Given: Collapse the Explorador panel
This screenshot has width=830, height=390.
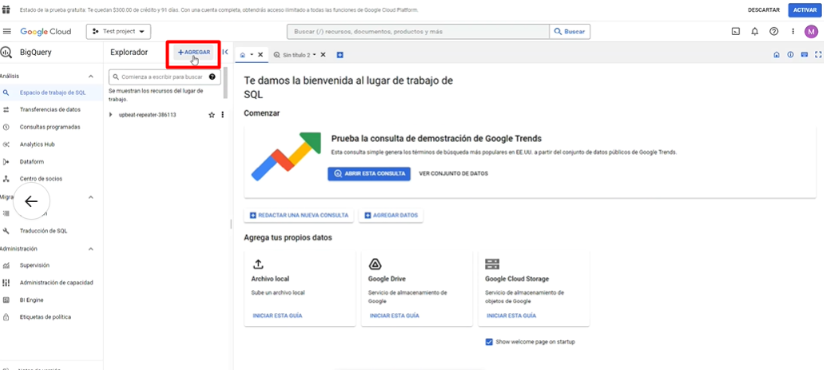Looking at the screenshot, I should click(x=225, y=52).
